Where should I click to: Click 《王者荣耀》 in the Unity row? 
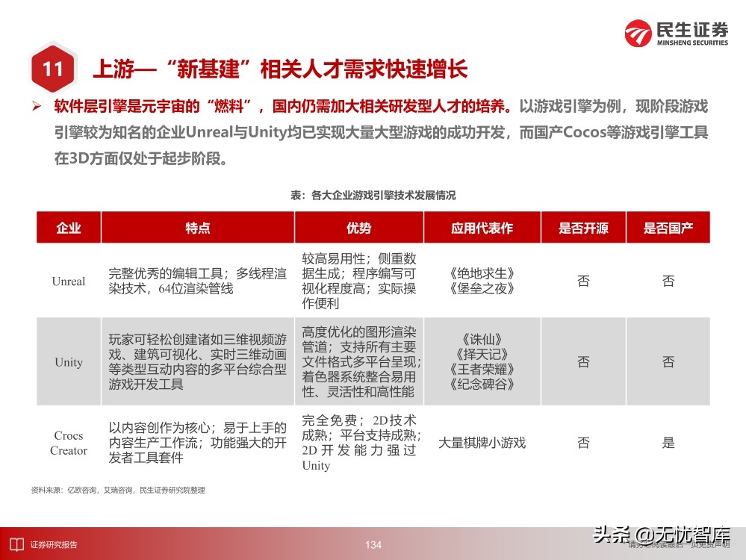point(482,369)
